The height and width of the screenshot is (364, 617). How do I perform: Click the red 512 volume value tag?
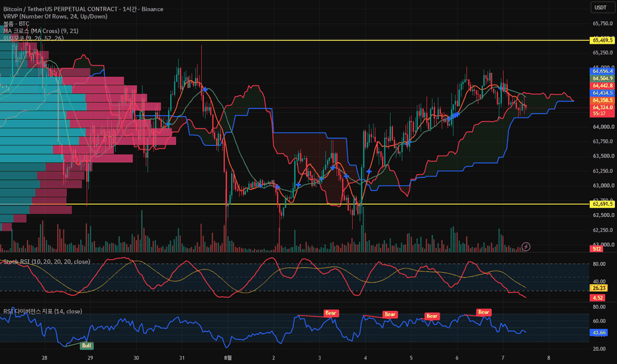[596, 249]
